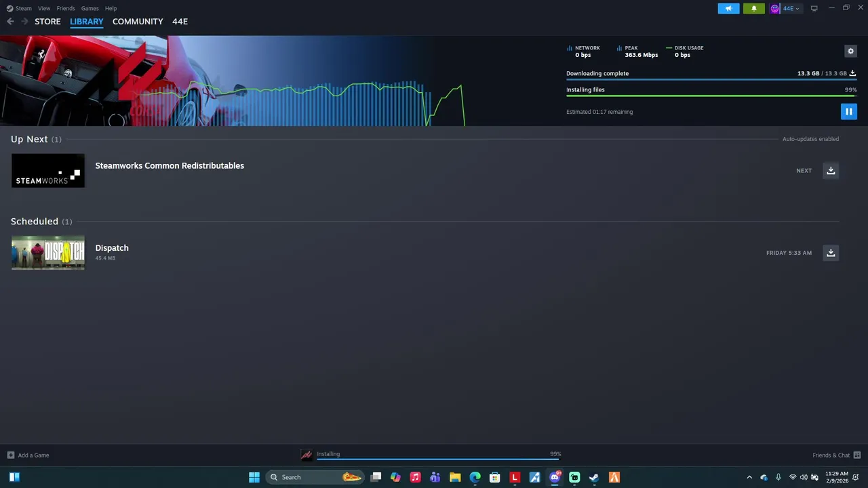This screenshot has width=868, height=488.
Task: Expand the 44E account dropdown
Action: point(791,8)
